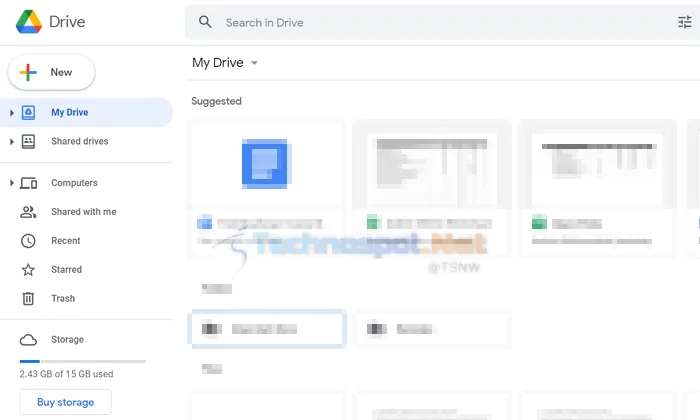Image resolution: width=700 pixels, height=420 pixels.
Task: Click the Google Drive logo icon
Action: 29,21
